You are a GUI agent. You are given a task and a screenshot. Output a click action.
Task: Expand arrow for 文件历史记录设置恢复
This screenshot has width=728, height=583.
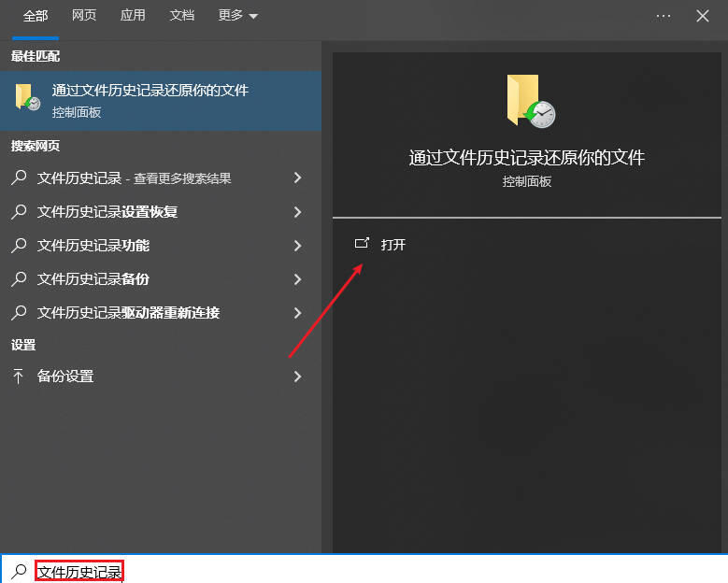[x=297, y=212]
